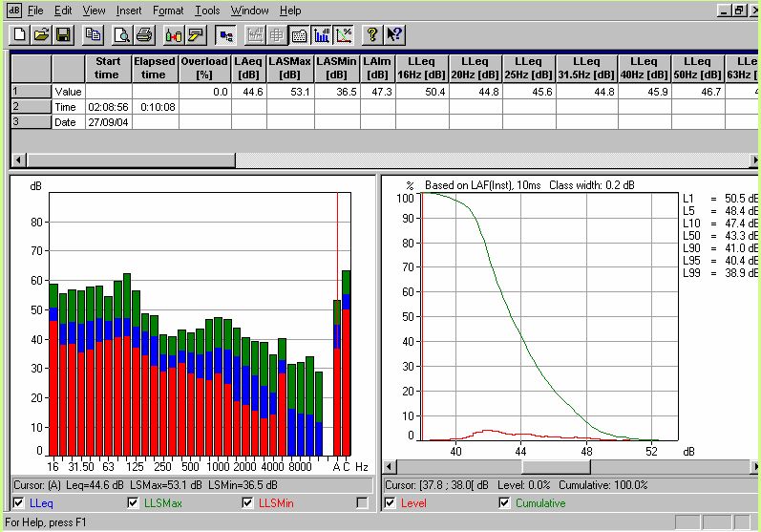The image size is (761, 532).
Task: Click the yellow question mark Help icon
Action: click(x=372, y=35)
